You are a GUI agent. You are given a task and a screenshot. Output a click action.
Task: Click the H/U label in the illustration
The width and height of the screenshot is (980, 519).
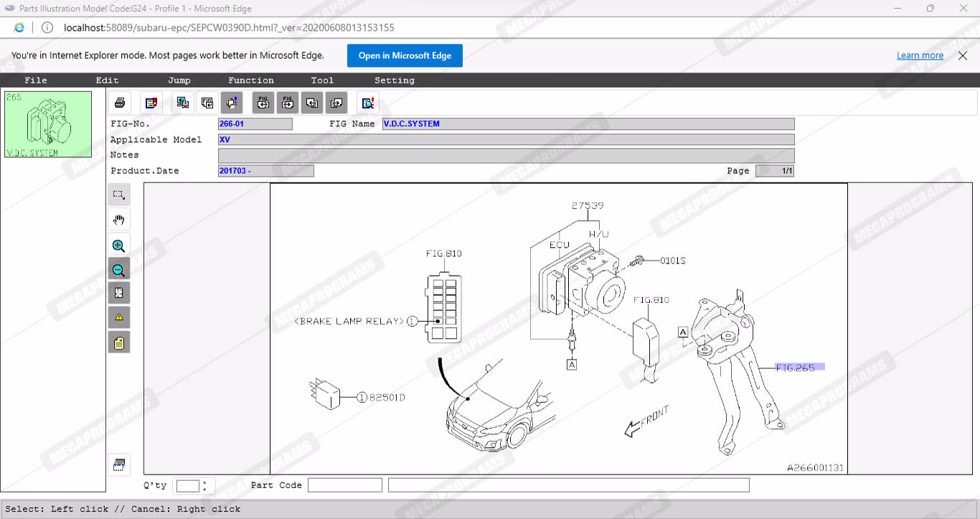598,234
